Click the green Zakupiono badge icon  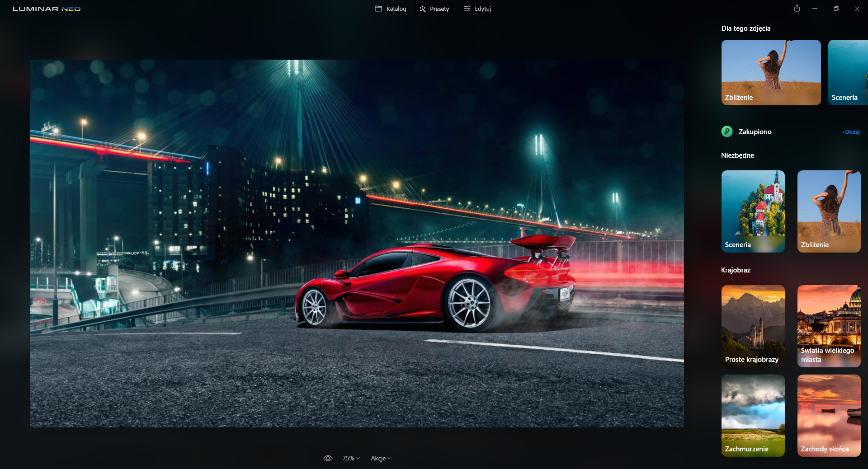[x=727, y=131]
